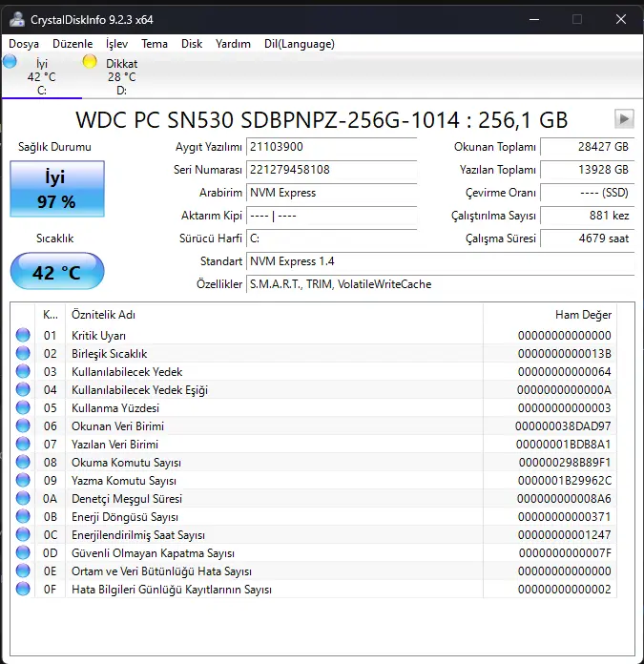Click status orb of Kritik Uyarı row
Viewport: 644px width, 664px height.
(23, 335)
